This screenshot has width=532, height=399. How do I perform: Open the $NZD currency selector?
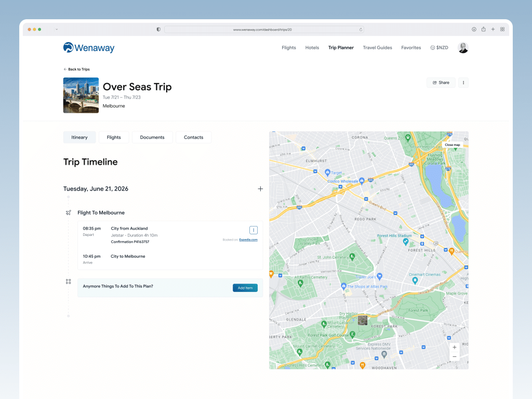click(x=439, y=48)
